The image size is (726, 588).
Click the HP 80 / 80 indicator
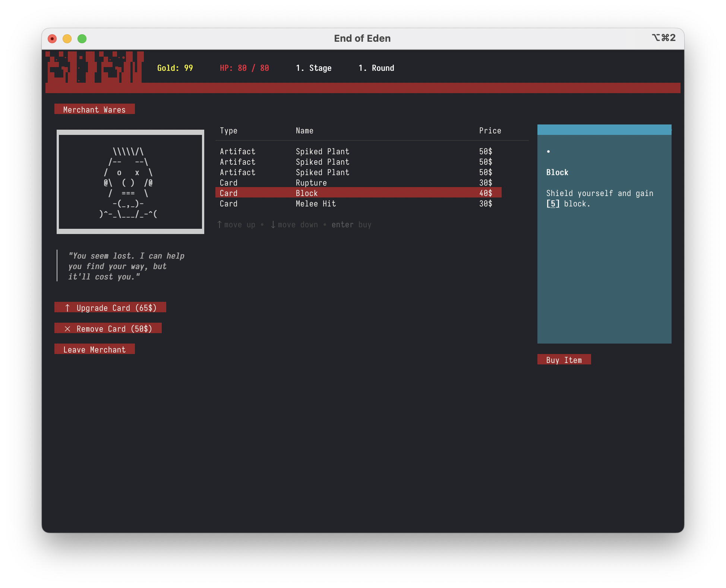point(244,68)
